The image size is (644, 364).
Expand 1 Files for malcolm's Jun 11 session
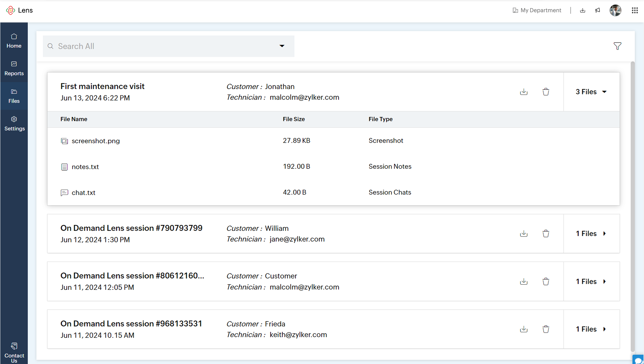point(591,282)
